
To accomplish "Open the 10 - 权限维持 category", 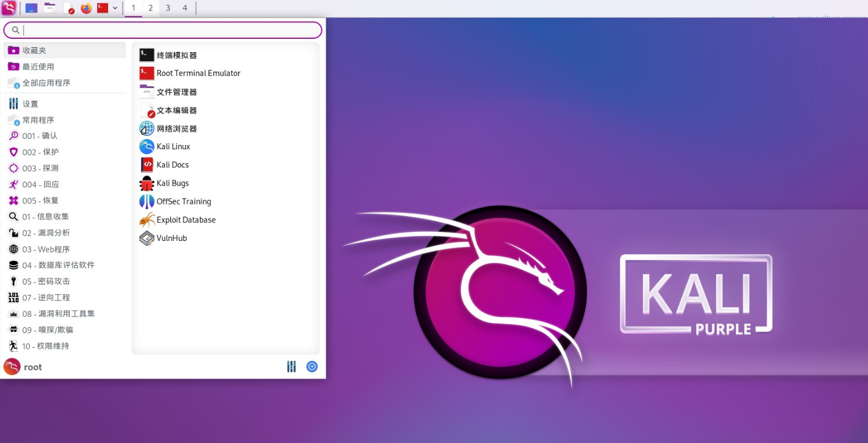I will (x=64, y=346).
